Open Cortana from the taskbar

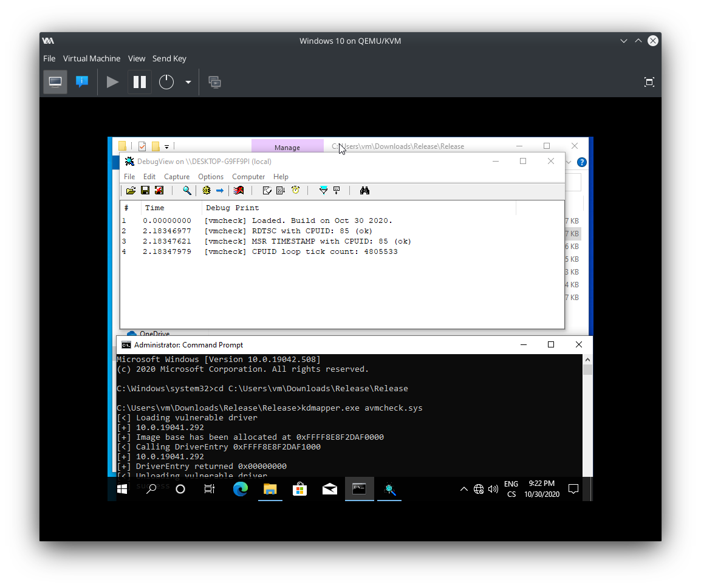(180, 489)
